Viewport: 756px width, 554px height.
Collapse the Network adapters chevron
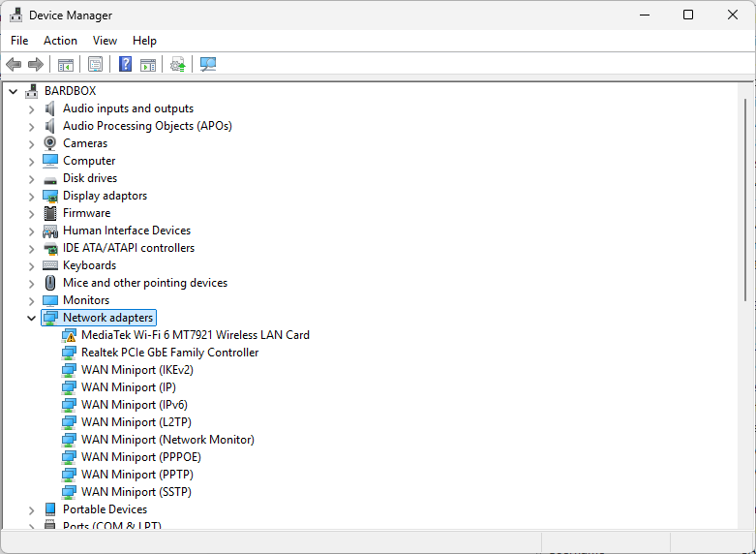coord(31,318)
